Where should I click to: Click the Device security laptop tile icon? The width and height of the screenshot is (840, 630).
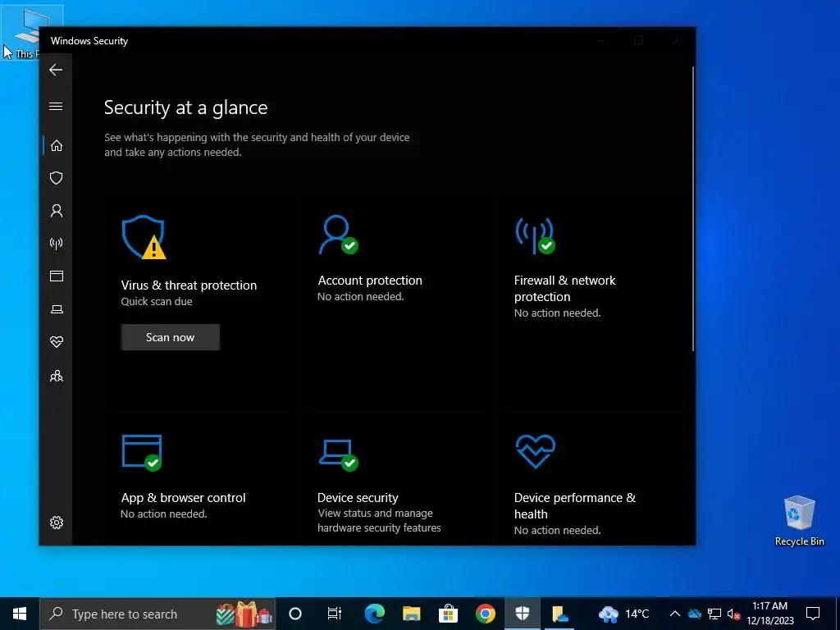(x=338, y=454)
